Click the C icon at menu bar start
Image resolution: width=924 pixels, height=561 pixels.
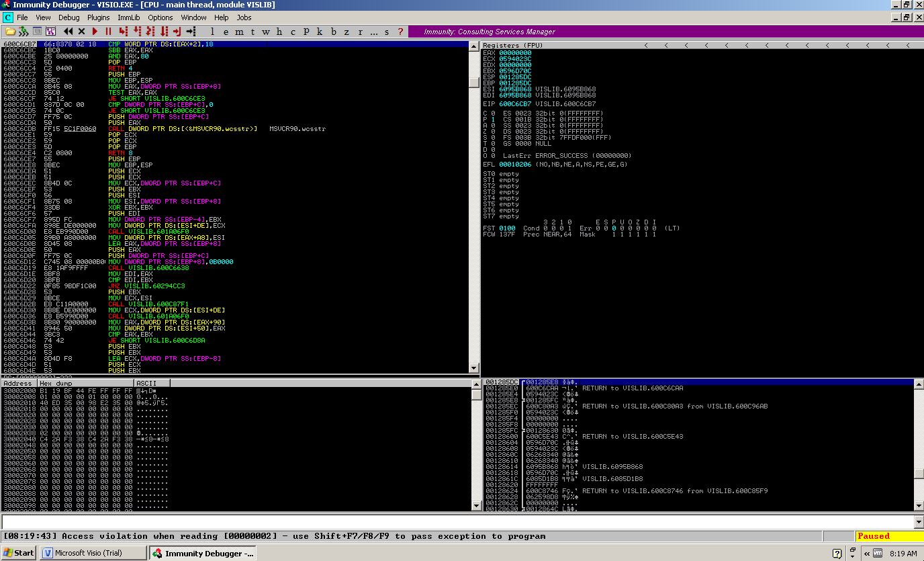tap(7, 17)
